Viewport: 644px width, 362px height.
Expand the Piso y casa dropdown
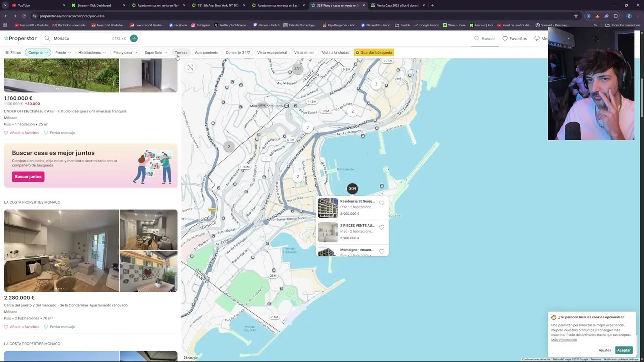click(x=125, y=52)
